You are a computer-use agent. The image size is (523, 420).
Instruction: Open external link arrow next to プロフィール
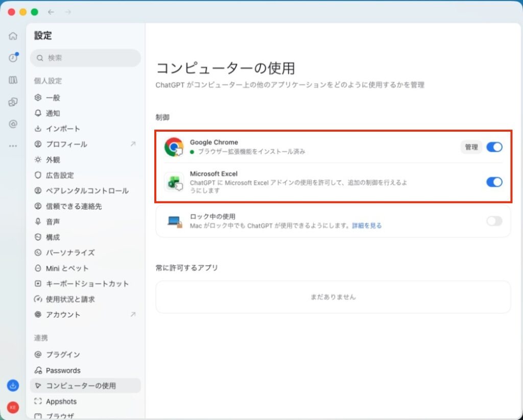point(133,144)
